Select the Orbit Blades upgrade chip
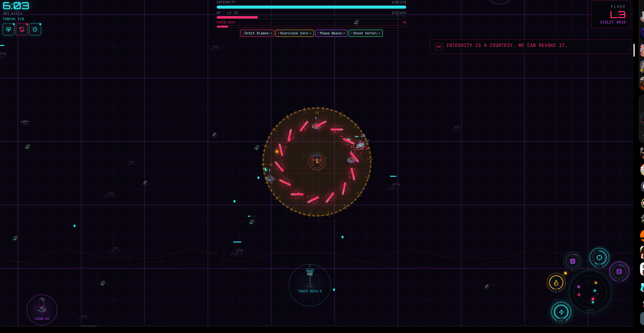The width and height of the screenshot is (644, 333). (x=257, y=33)
